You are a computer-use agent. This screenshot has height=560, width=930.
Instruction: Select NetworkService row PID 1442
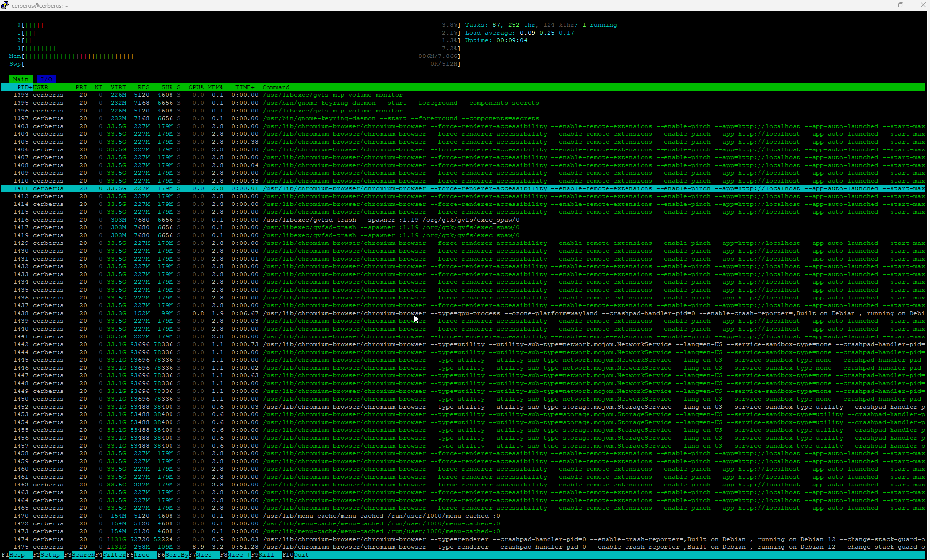463,344
